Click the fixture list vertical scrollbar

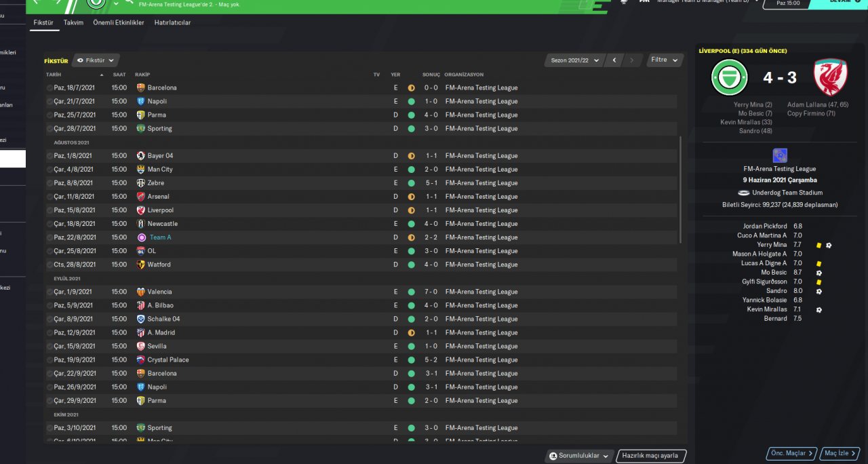680,190
